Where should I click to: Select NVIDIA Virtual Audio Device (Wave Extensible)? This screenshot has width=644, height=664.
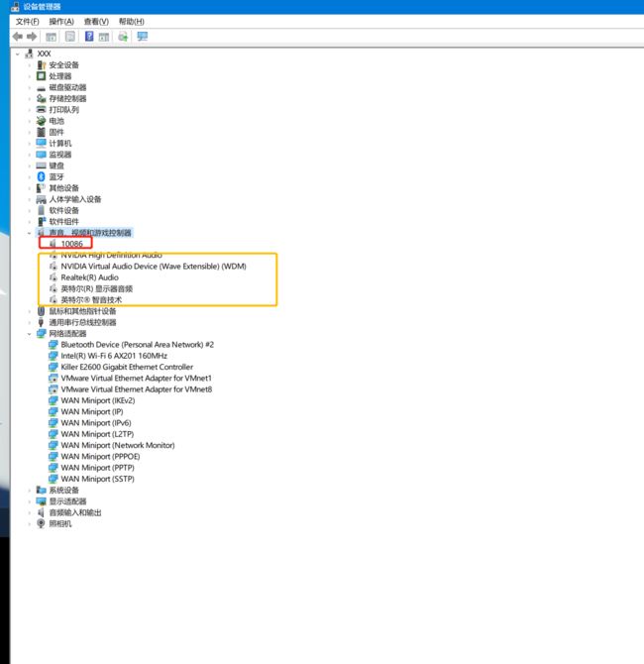click(154, 267)
